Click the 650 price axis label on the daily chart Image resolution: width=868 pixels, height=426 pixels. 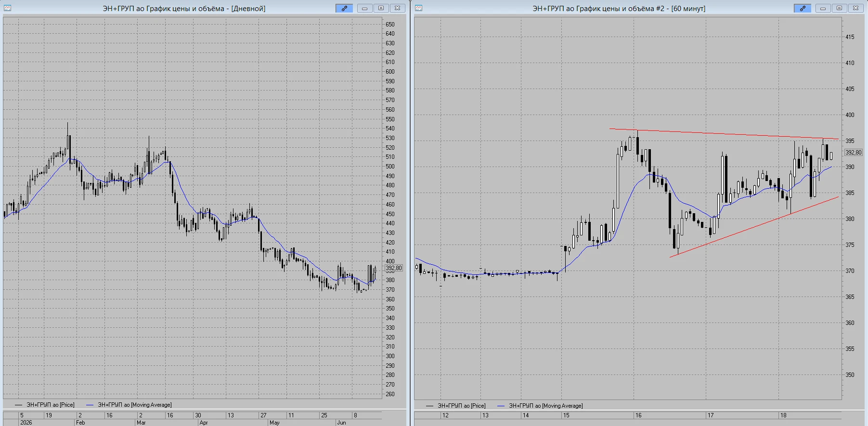coord(390,25)
